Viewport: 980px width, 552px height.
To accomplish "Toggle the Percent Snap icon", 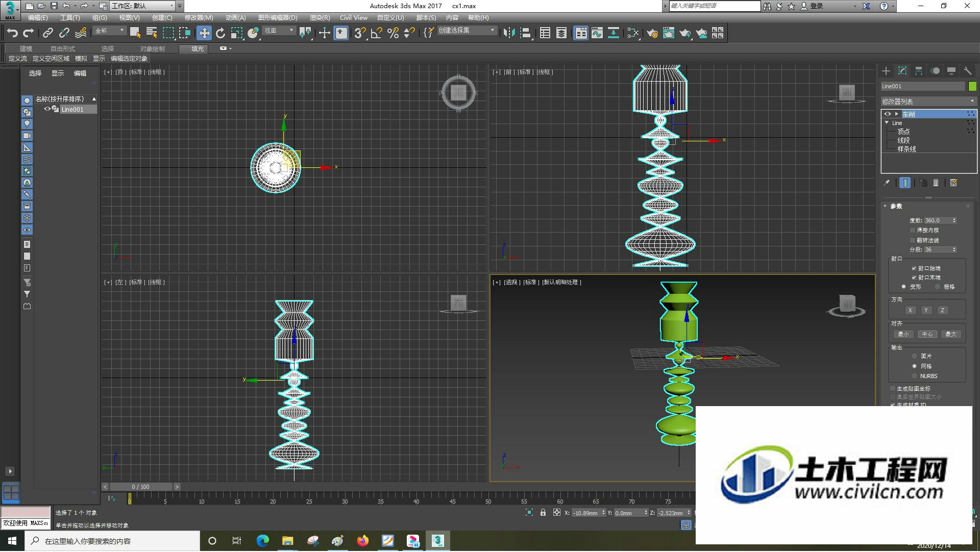I will tap(393, 33).
